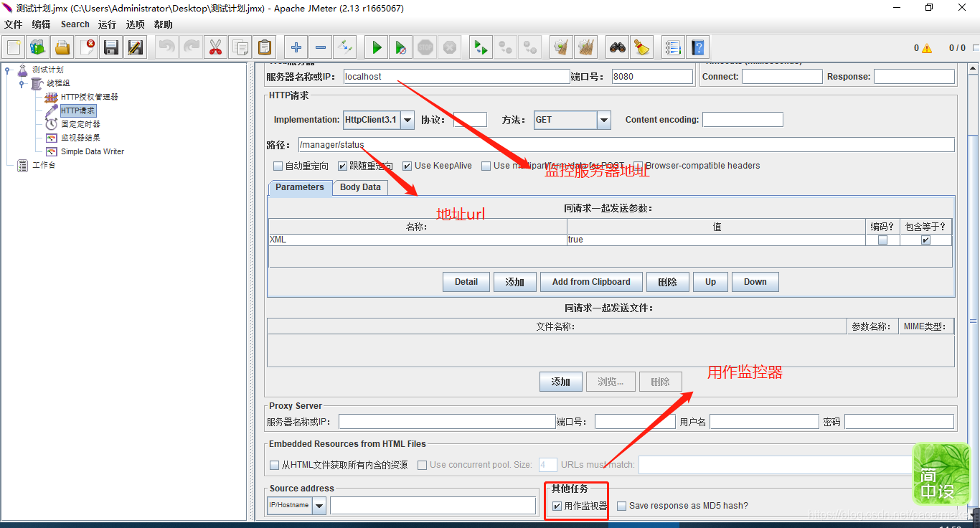
Task: Click the New test plan icon
Action: 14,48
